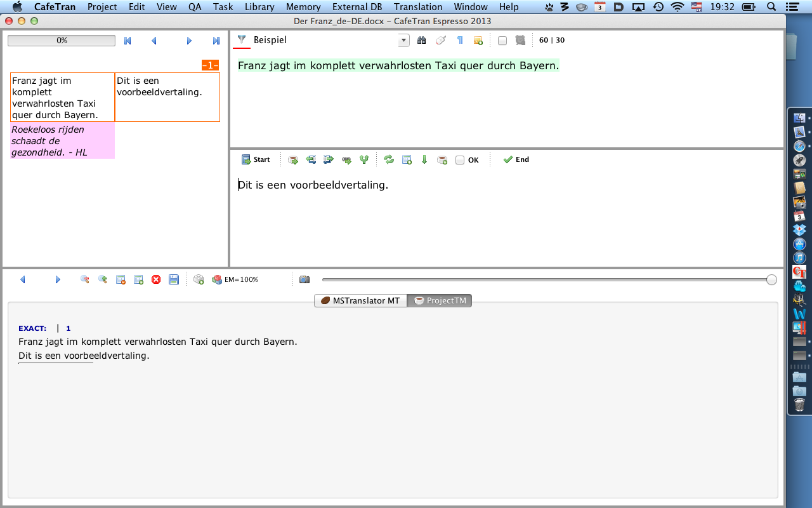Image resolution: width=812 pixels, height=508 pixels.
Task: Click the End button
Action: (516, 160)
